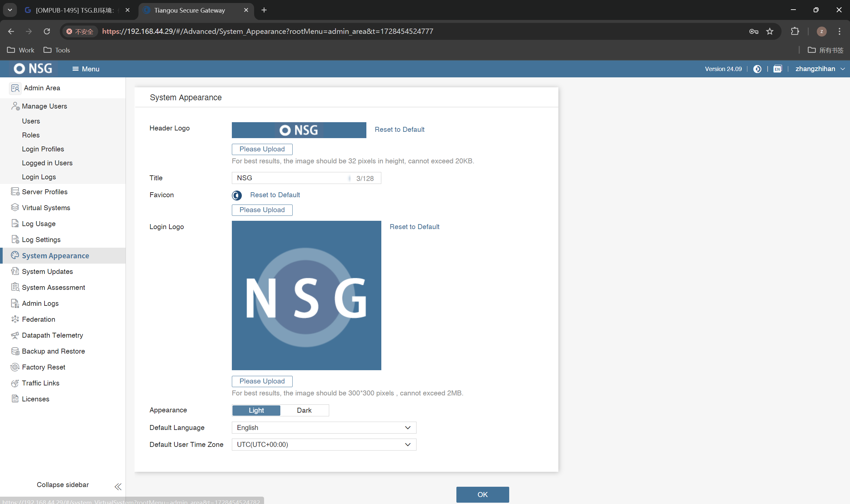Click the Licenses icon in sidebar
The height and width of the screenshot is (504, 850).
(15, 399)
